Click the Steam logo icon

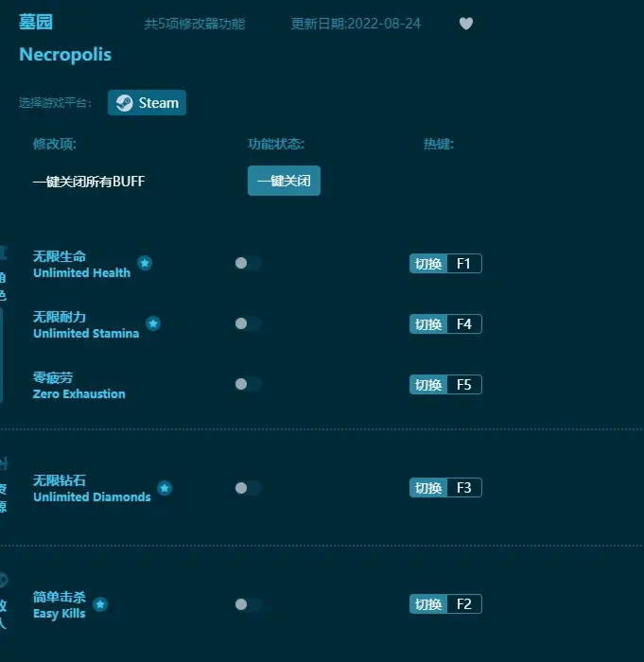coord(125,102)
